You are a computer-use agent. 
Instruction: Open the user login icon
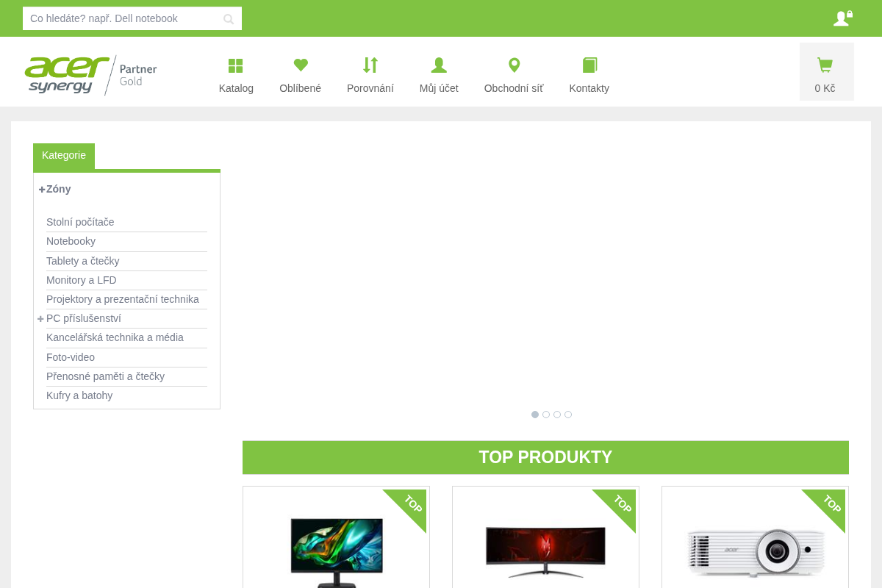click(843, 18)
